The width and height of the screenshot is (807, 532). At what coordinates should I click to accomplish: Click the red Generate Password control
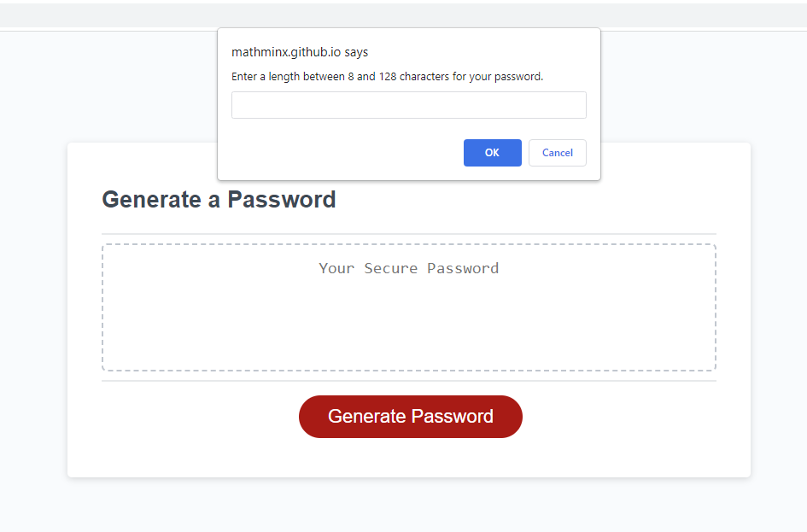(x=410, y=417)
